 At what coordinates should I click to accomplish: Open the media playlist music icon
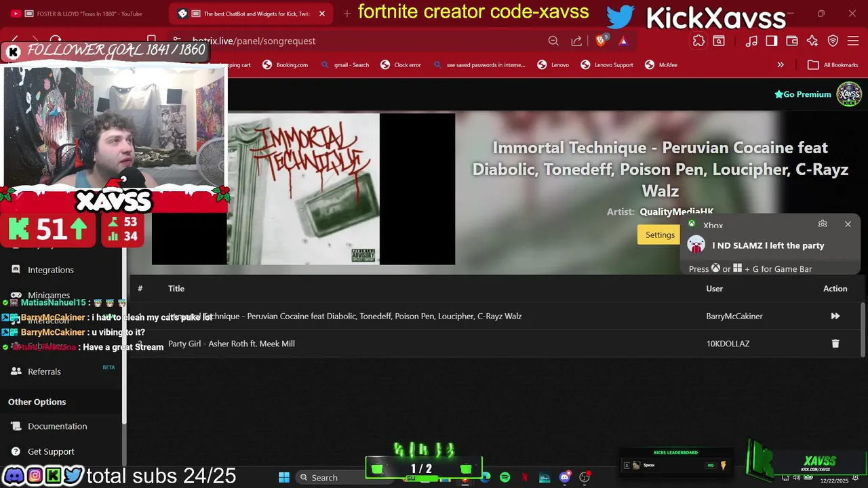point(751,41)
